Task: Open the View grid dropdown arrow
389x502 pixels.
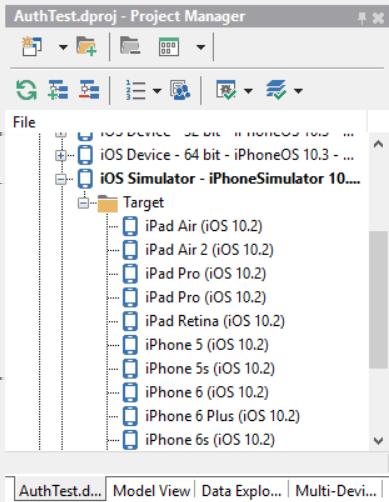Action: (201, 47)
